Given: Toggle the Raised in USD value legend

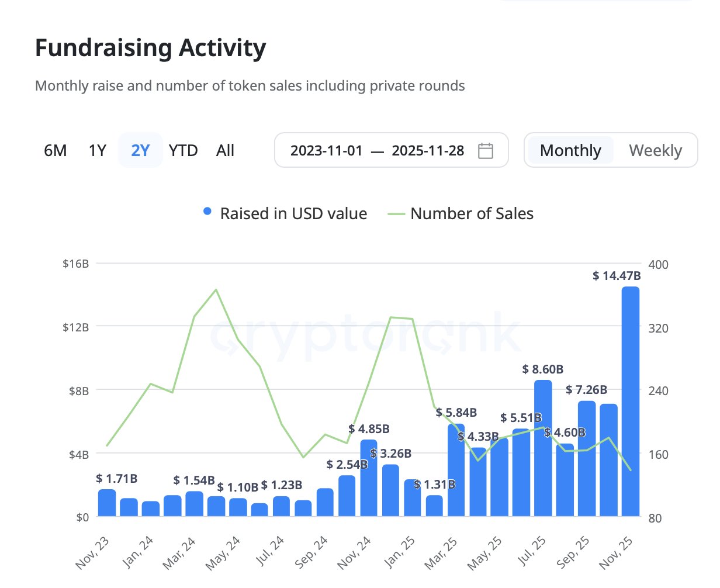Looking at the screenshot, I should [x=285, y=214].
